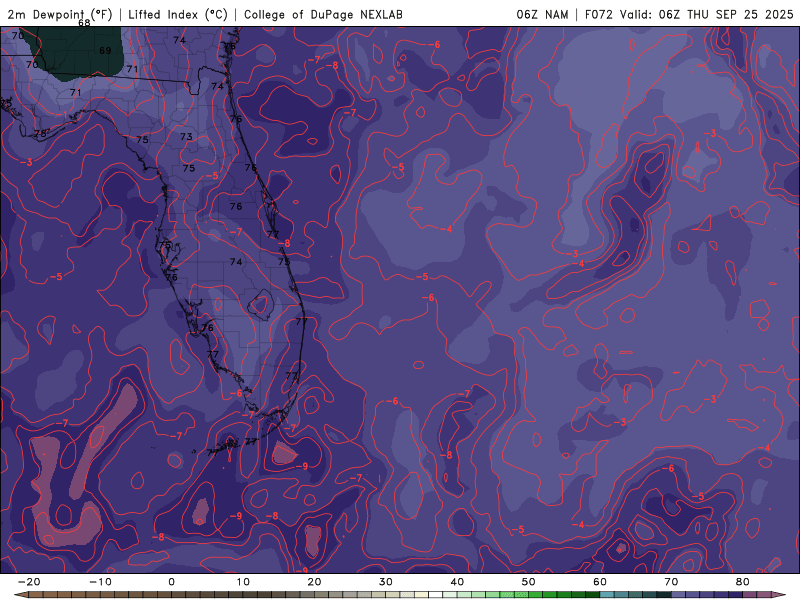Click the 50 label on the color scale
The width and height of the screenshot is (800, 600).
tap(529, 582)
